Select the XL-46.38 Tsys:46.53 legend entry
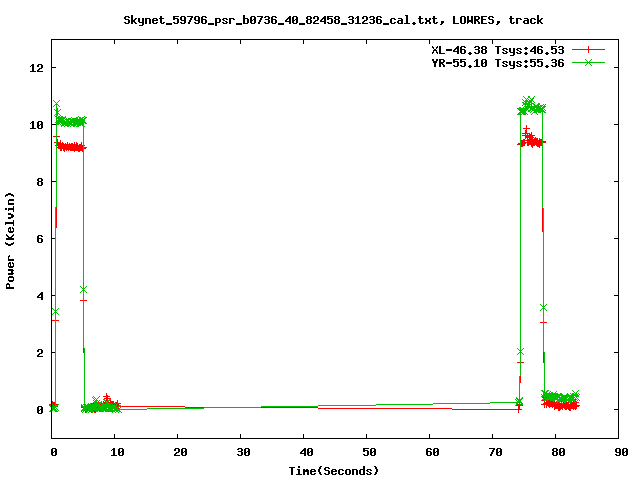This screenshot has height=480, width=640. pyautogui.click(x=518, y=50)
